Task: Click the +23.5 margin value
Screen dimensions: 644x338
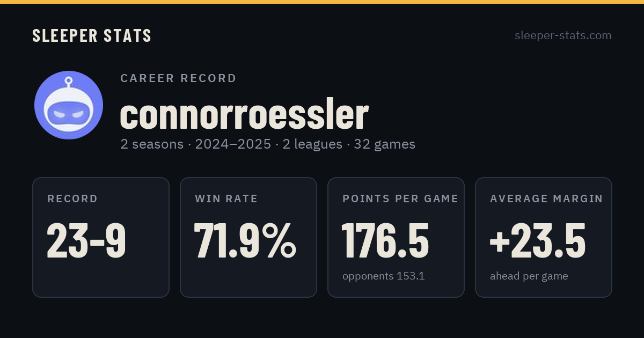Action: [x=538, y=241]
